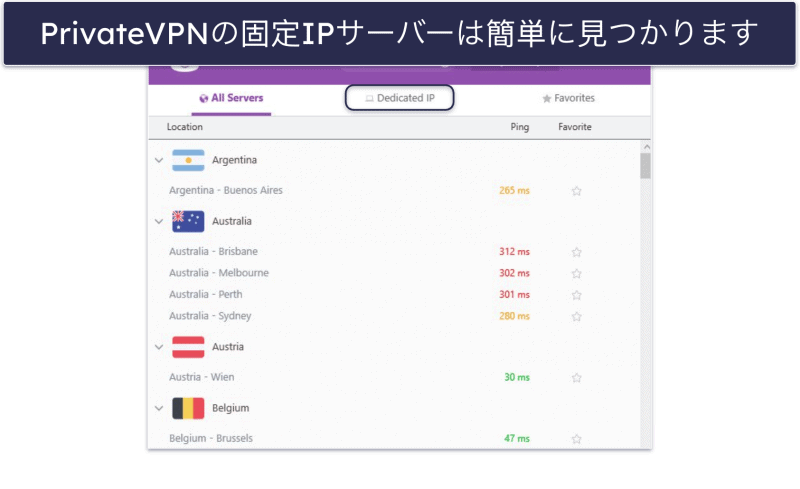Click the Australia country name
The image size is (800, 489).
click(x=232, y=222)
